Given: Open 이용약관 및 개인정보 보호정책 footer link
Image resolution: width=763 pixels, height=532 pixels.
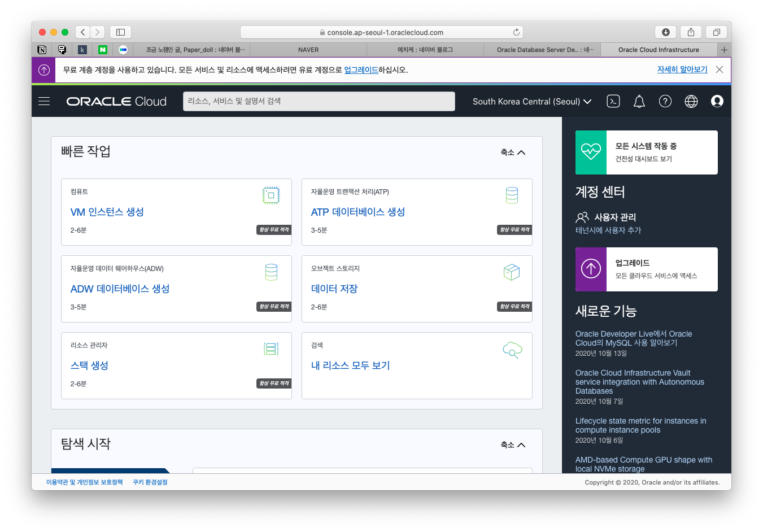Looking at the screenshot, I should [x=84, y=482].
